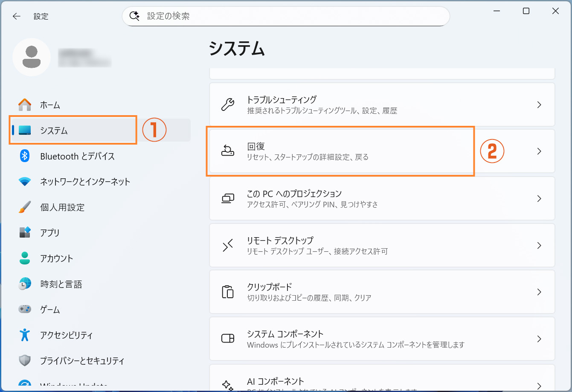572x392 pixels.
Task: Expand この PC へのプロジェクション chevron
Action: (x=539, y=198)
